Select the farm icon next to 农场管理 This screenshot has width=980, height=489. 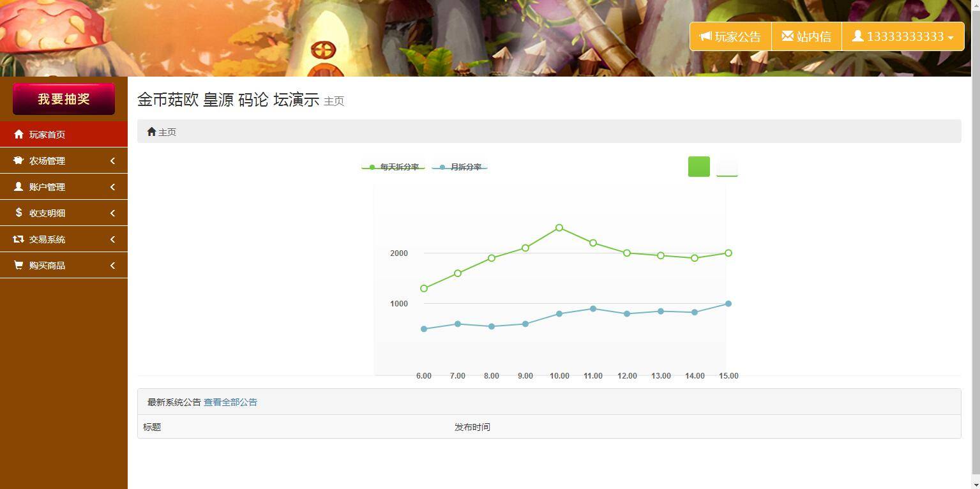tap(17, 160)
